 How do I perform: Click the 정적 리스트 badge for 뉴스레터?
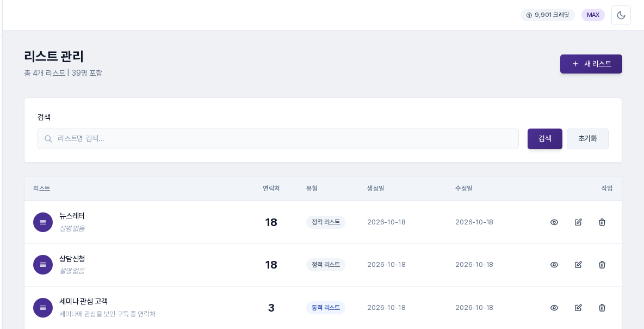(326, 222)
